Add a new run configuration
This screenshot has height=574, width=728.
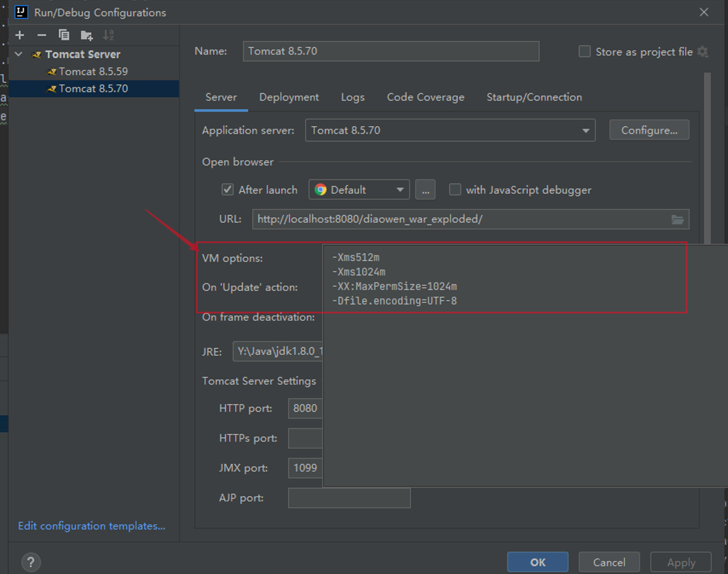(20, 35)
